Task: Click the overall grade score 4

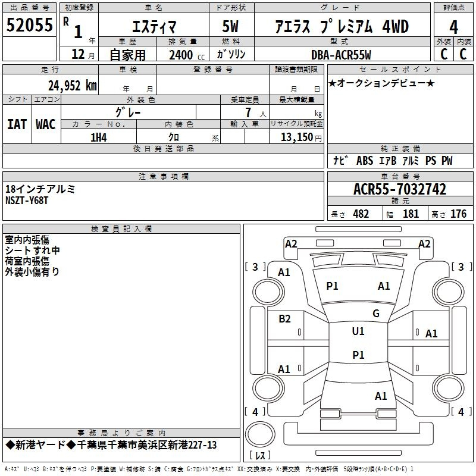Action: click(453, 27)
